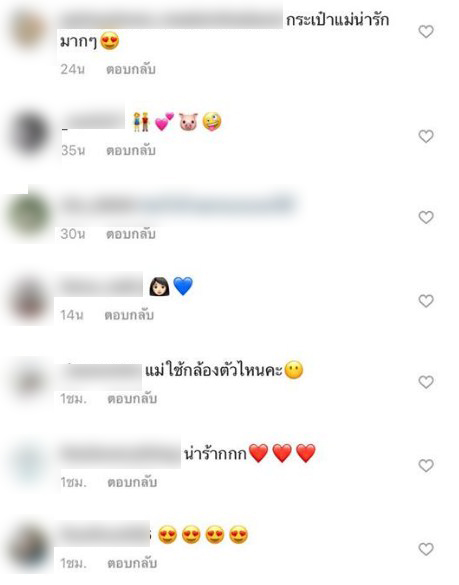Like the แม่ใช้กล้องตัวไหนคะ comment
Screen dimensions: 459x585
tap(426, 382)
